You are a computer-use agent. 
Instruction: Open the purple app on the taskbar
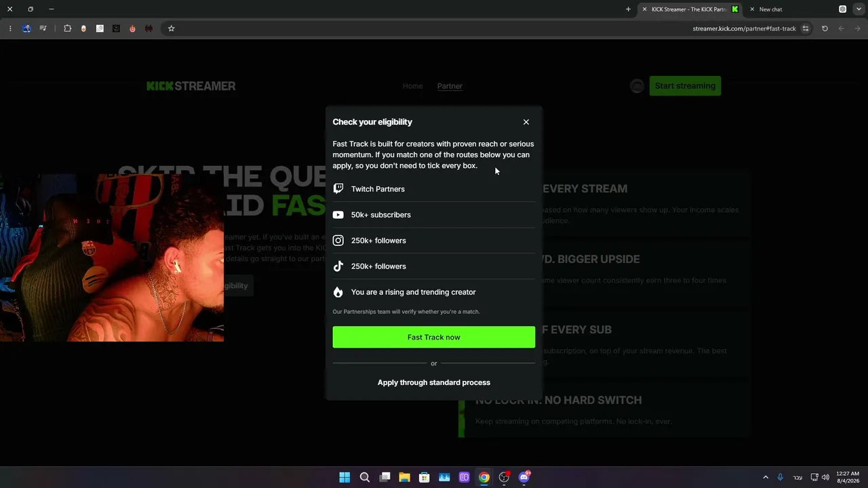point(465,477)
